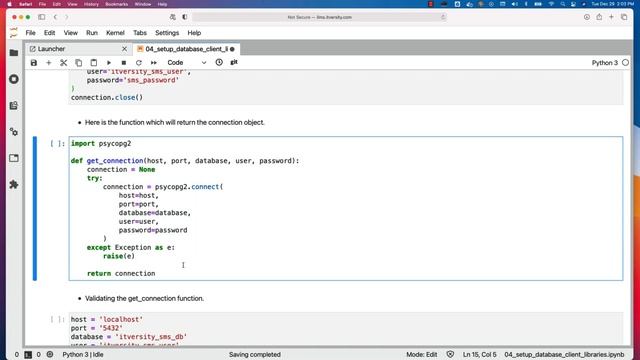The image size is (640, 360).
Task: Open the Safari History menu
Action: pyautogui.click(x=91, y=4)
